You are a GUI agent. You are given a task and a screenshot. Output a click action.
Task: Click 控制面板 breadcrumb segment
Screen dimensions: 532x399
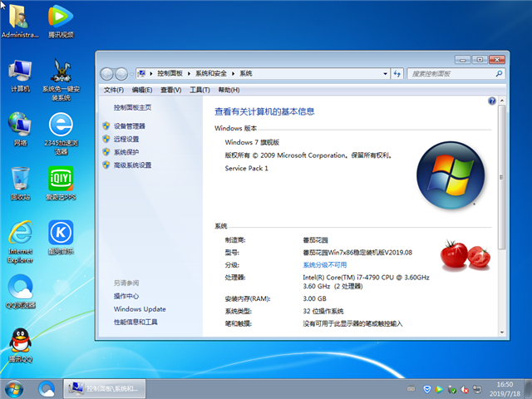(x=170, y=74)
